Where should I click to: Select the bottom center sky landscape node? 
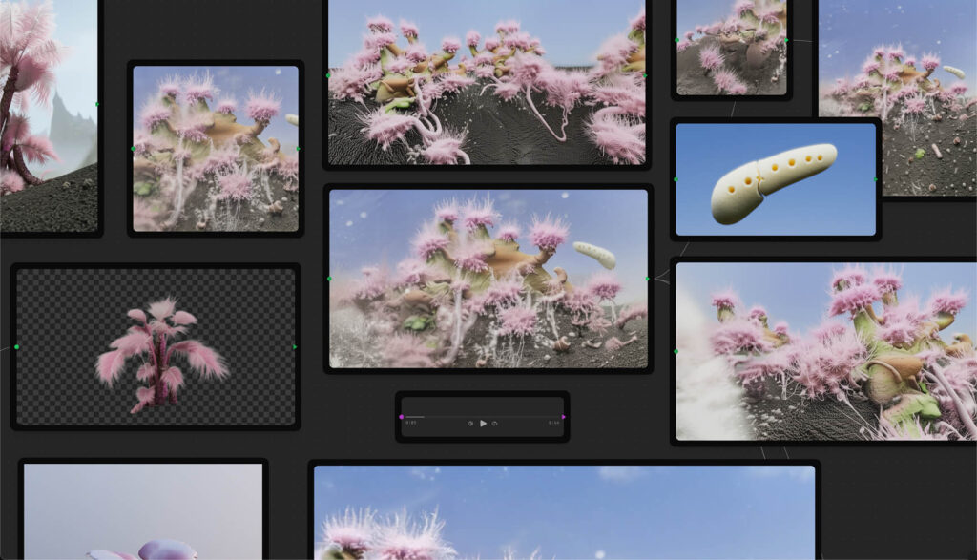[x=564, y=511]
